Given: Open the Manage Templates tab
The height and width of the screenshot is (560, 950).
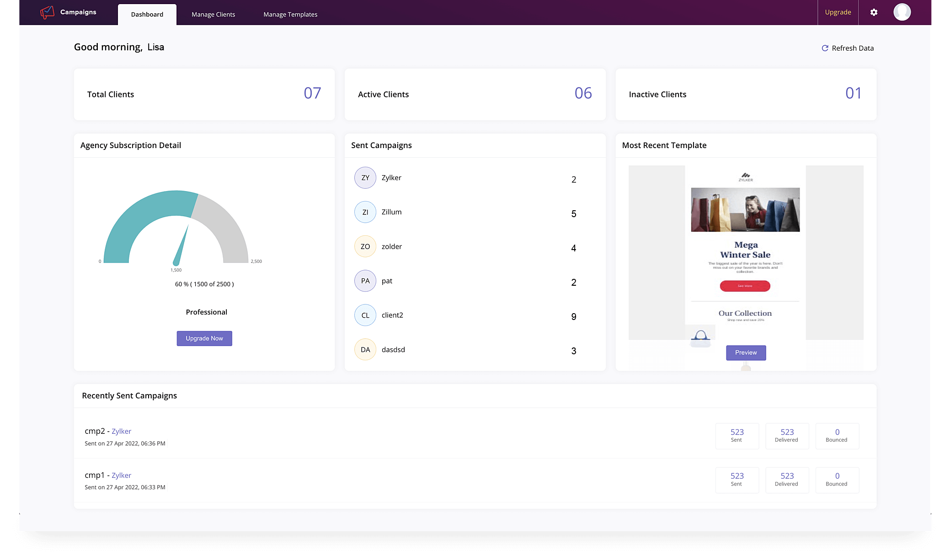Looking at the screenshot, I should pyautogui.click(x=290, y=14).
